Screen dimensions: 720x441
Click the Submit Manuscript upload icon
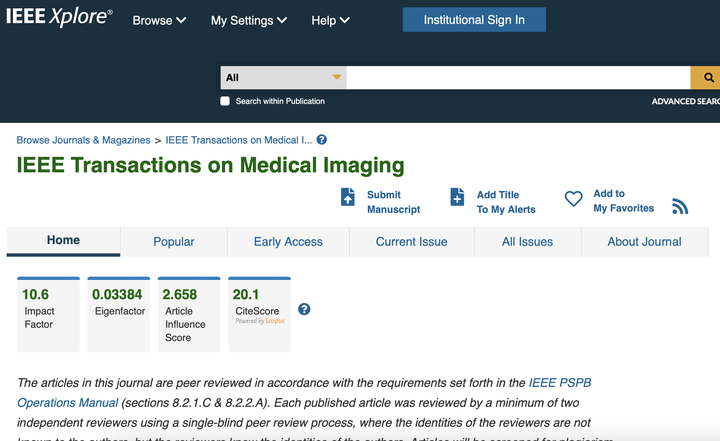pyautogui.click(x=348, y=197)
